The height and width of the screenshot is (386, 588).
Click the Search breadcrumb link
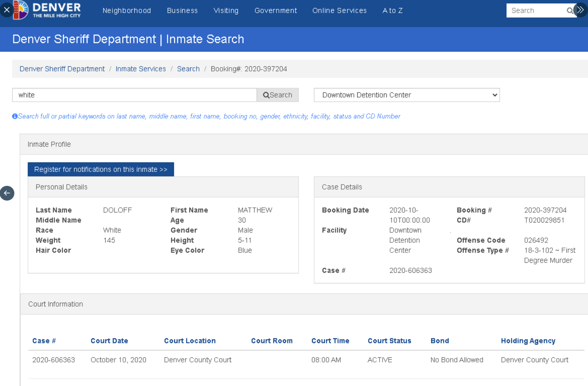(188, 69)
